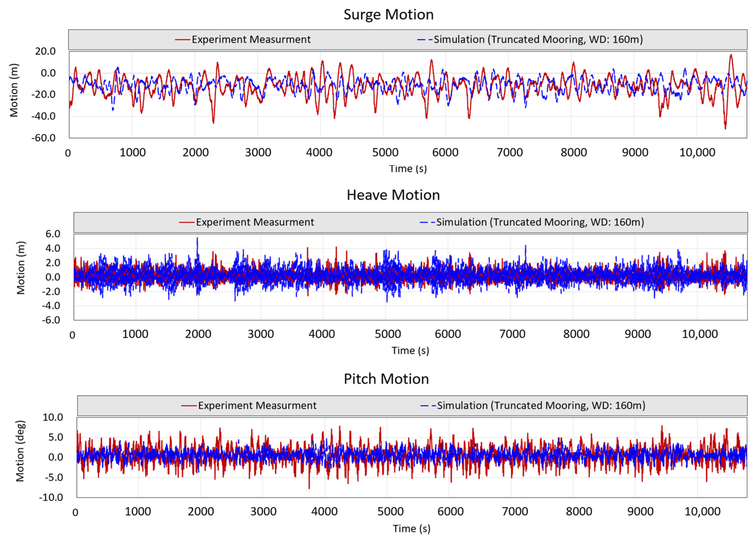The image size is (756, 540).
Task: Select Experiment Measurment label in Surge legend
Action: tap(251, 39)
